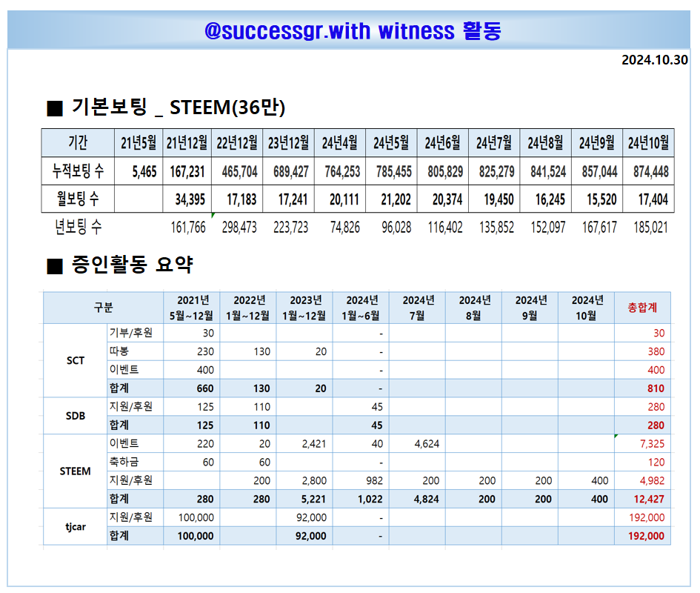Click the '누적보팅 수' row label
Viewport: 700px width, 593px height.
[78, 170]
